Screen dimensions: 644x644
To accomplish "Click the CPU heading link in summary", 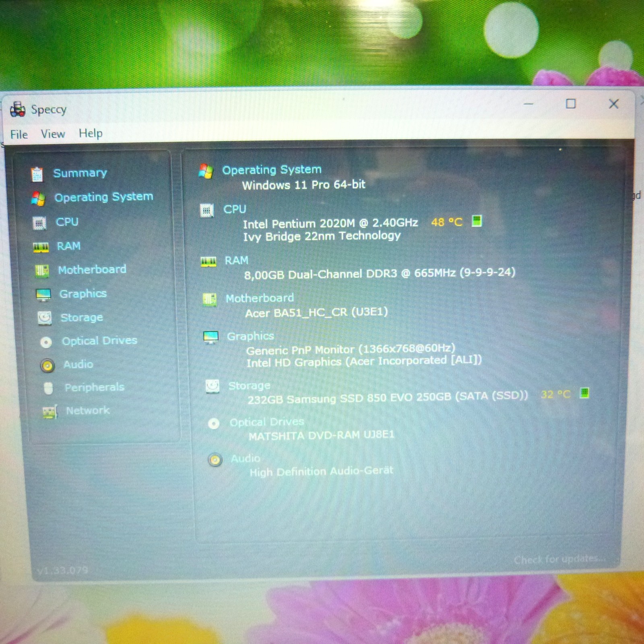I will (x=235, y=209).
